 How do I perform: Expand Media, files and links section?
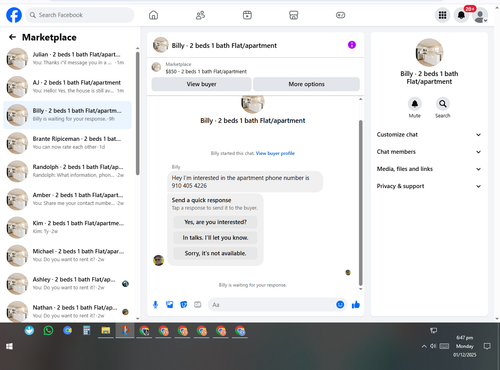click(429, 169)
